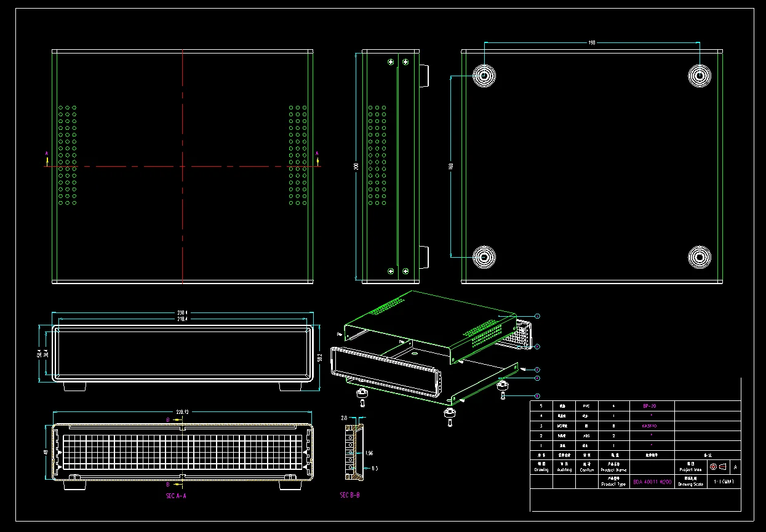Viewport: 766px width, 532px height.
Task: Select the 200 vertical dimension text
Action: 356,166
